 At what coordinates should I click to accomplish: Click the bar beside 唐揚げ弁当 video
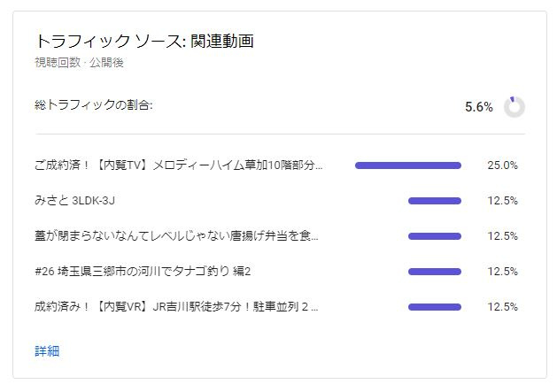tap(435, 236)
